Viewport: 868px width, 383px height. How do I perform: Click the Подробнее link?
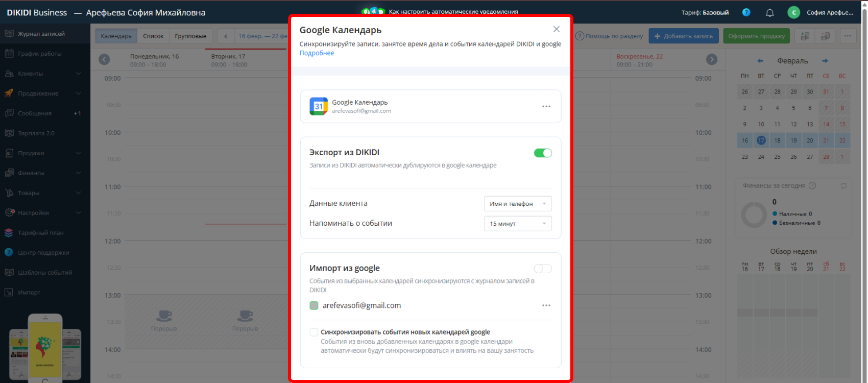coord(317,53)
